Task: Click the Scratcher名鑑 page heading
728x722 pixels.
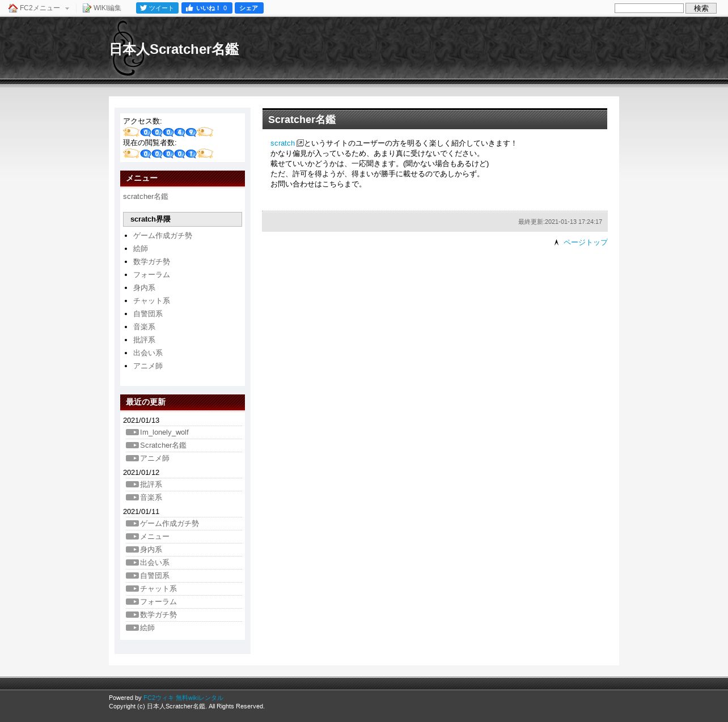Action: coord(302,120)
